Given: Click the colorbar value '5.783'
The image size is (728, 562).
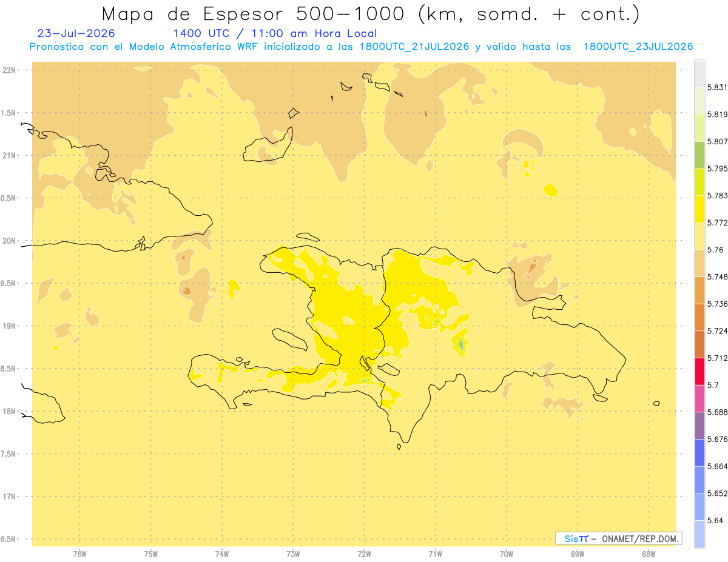Looking at the screenshot, I should click(x=718, y=196).
